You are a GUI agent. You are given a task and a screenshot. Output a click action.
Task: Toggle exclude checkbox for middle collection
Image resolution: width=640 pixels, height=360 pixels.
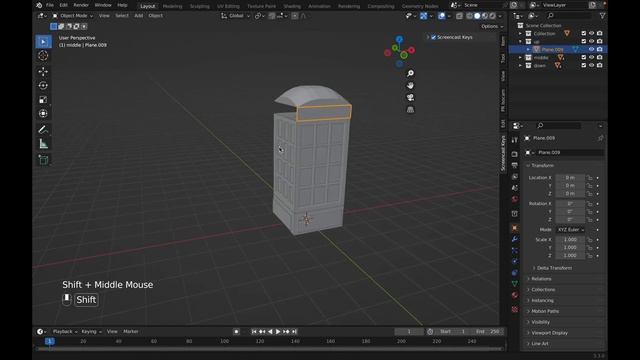(584, 58)
